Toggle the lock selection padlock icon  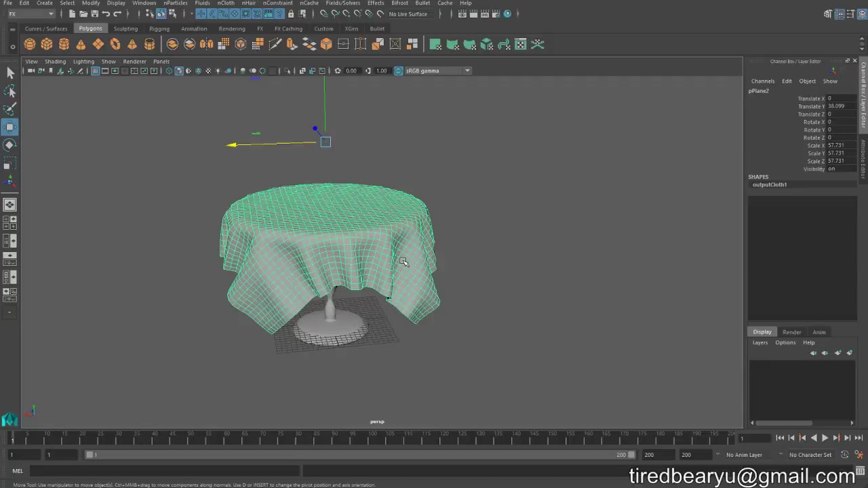pyautogui.click(x=291, y=14)
